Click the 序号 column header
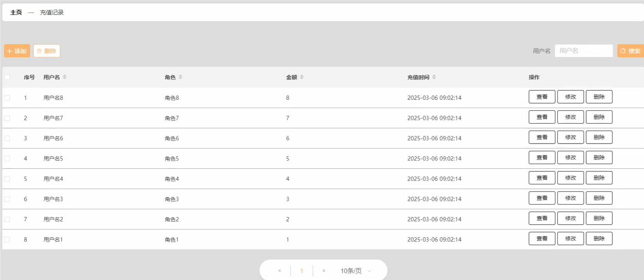 (29, 77)
